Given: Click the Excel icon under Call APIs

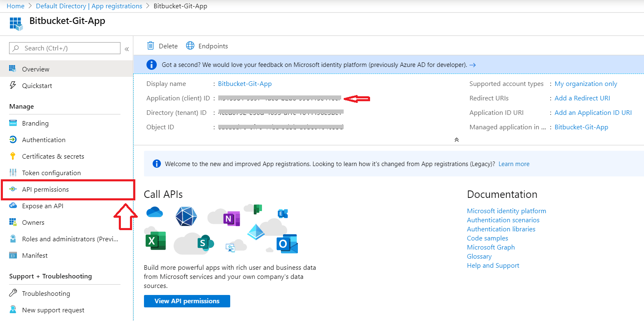Looking at the screenshot, I should tap(156, 241).
